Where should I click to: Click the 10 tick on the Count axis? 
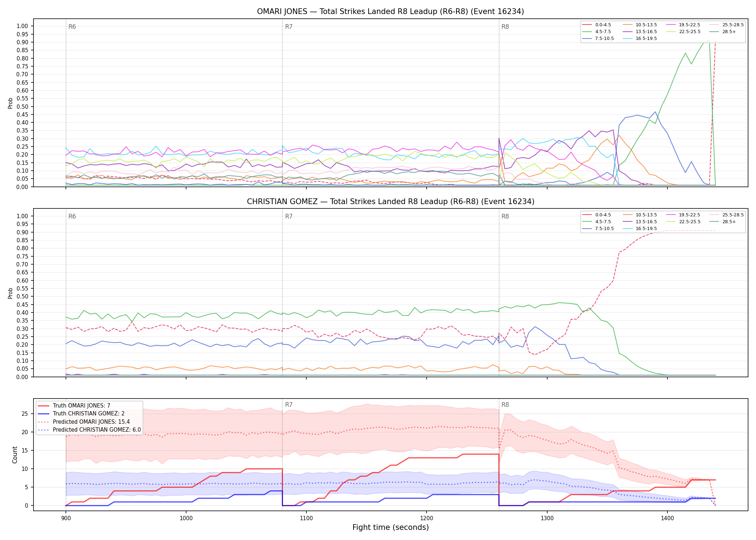(x=24, y=469)
